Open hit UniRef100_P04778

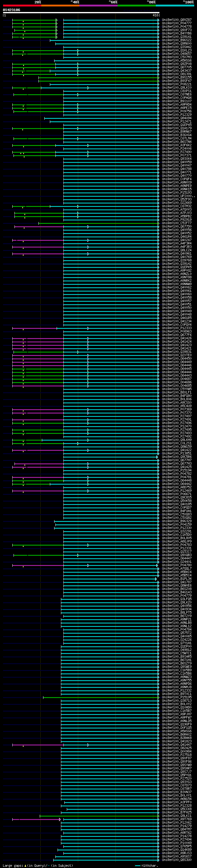coord(176,26)
